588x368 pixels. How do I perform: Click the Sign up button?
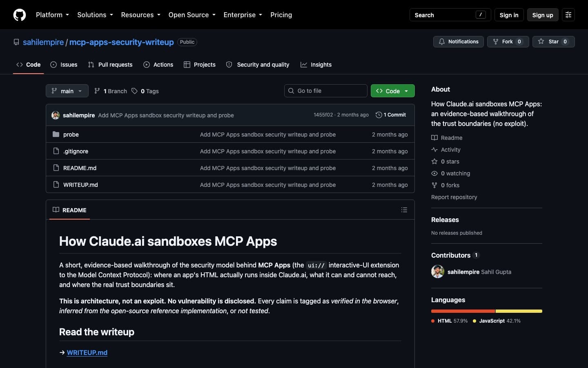pos(543,15)
